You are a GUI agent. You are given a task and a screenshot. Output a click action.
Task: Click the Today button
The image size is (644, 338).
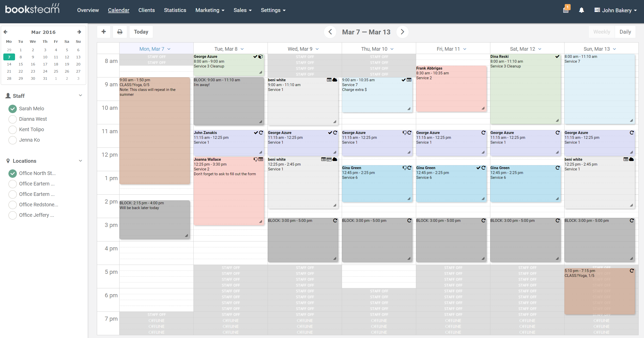tap(141, 32)
